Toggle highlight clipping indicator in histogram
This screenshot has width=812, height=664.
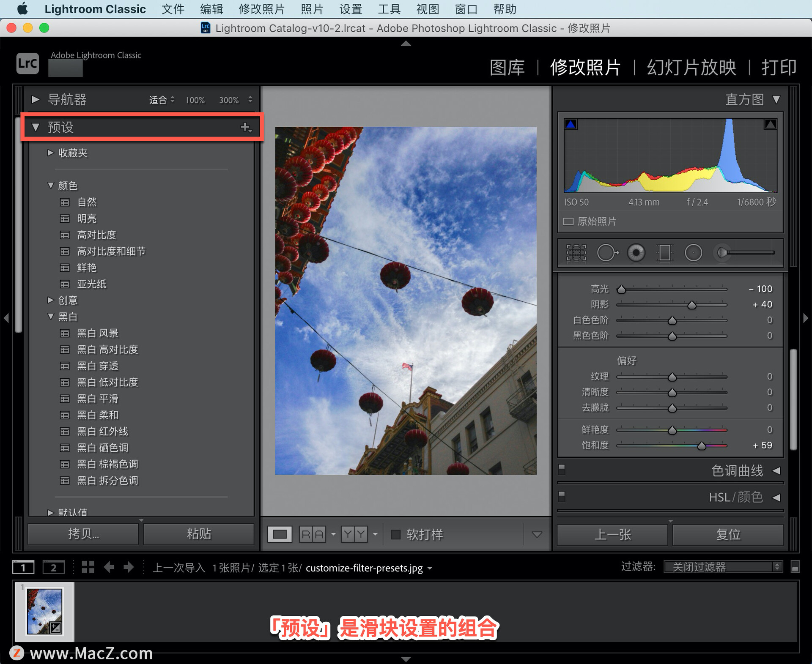pyautogui.click(x=770, y=124)
